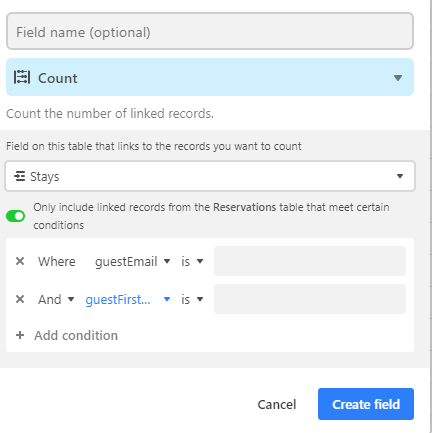Remove the guestEmail condition with X
This screenshot has width=432, height=433.
click(x=20, y=261)
